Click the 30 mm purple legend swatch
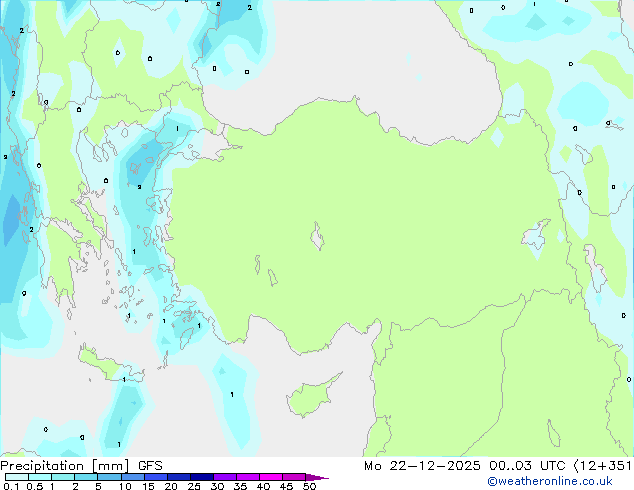Viewport: 634px width, 490px height. pos(225,477)
